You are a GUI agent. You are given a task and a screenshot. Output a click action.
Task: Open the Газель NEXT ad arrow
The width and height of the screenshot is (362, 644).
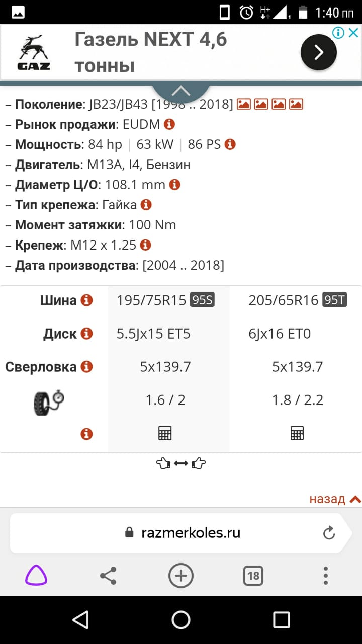(318, 52)
